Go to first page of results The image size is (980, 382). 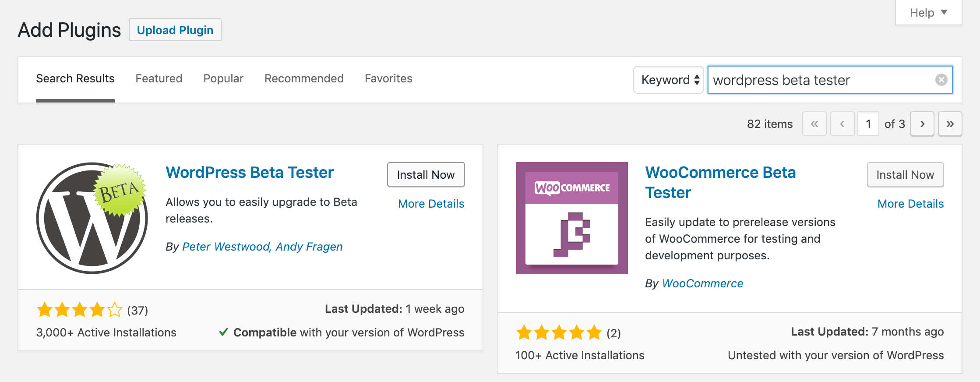point(814,124)
